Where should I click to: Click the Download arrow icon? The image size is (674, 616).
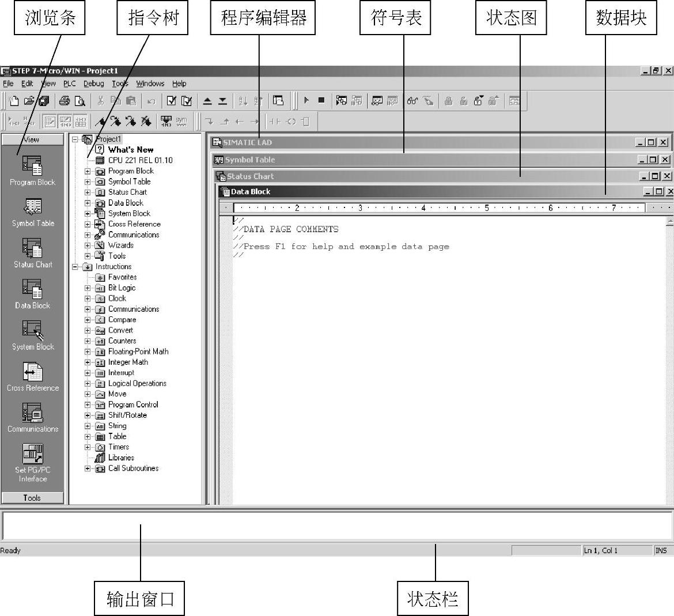tap(223, 101)
